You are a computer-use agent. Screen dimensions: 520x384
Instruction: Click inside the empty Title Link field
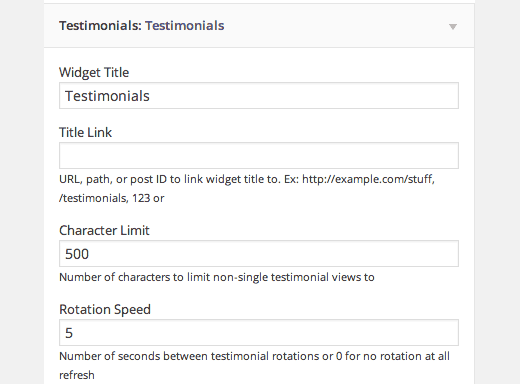click(259, 156)
